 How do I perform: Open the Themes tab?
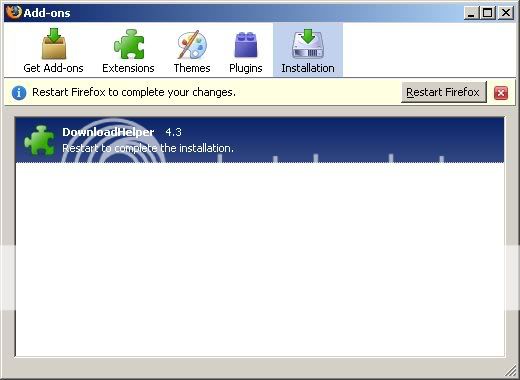tap(192, 50)
